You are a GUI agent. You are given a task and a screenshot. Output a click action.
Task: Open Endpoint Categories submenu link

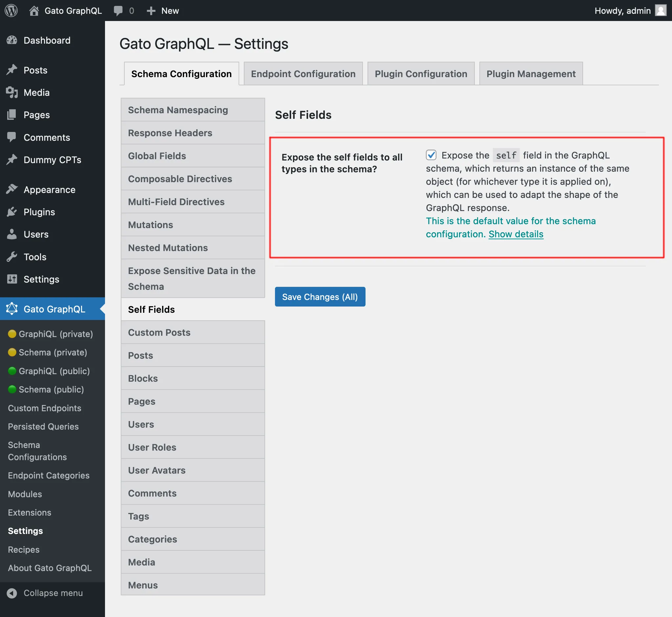tap(49, 476)
